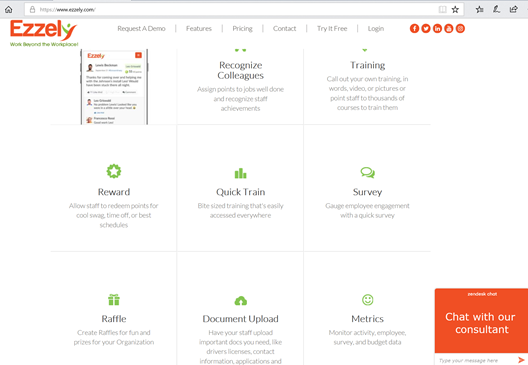Click the Raffle gift box icon
This screenshot has height=365, width=528.
(114, 299)
